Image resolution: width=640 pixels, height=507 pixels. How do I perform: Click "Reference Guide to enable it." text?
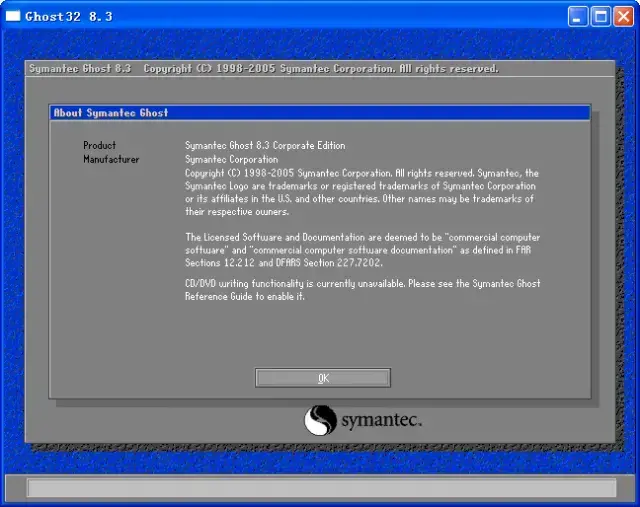point(245,296)
